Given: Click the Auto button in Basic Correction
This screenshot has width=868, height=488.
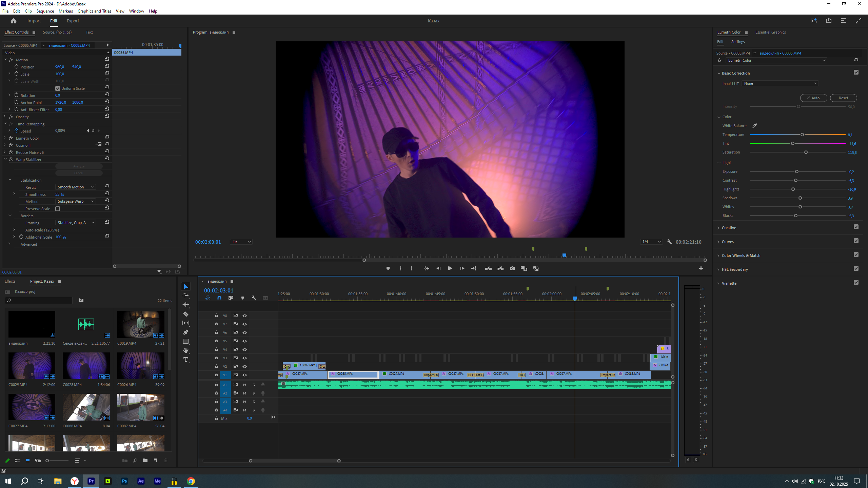Looking at the screenshot, I should pyautogui.click(x=813, y=98).
